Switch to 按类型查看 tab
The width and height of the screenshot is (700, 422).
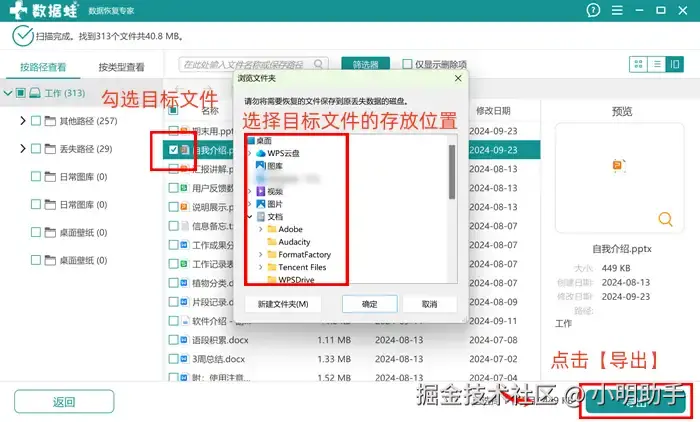(121, 67)
